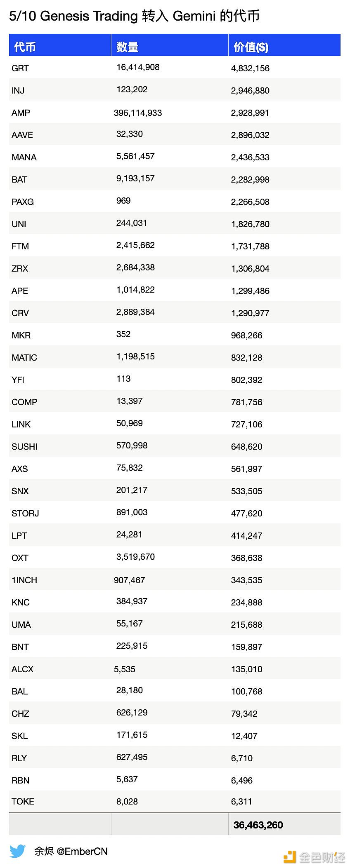Click the page title mentioning Genesis Trading
Viewport: 350px width, 868px height.
(134, 16)
